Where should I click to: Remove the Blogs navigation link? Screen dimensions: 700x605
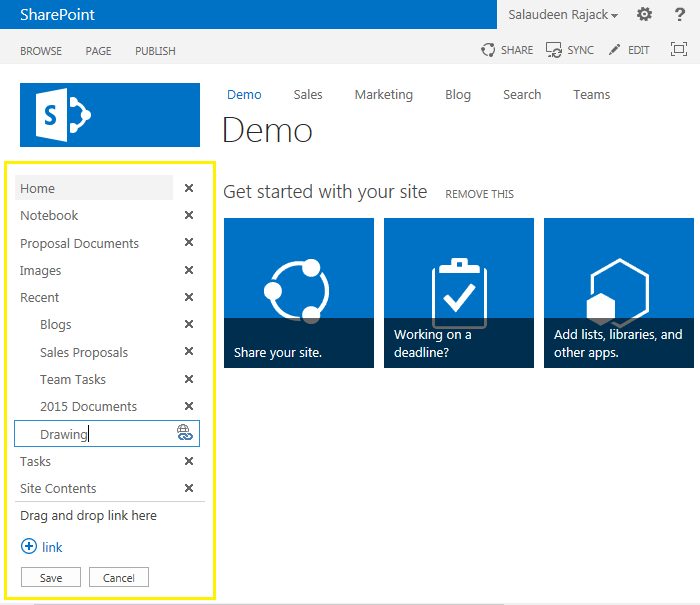(x=189, y=324)
